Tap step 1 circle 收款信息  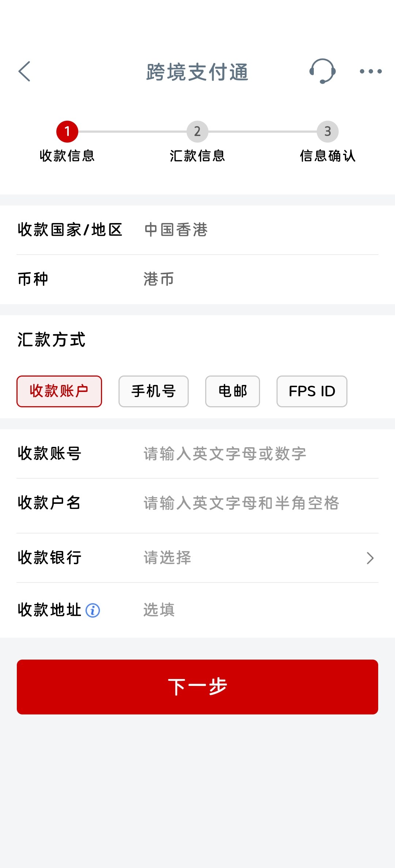[67, 132]
